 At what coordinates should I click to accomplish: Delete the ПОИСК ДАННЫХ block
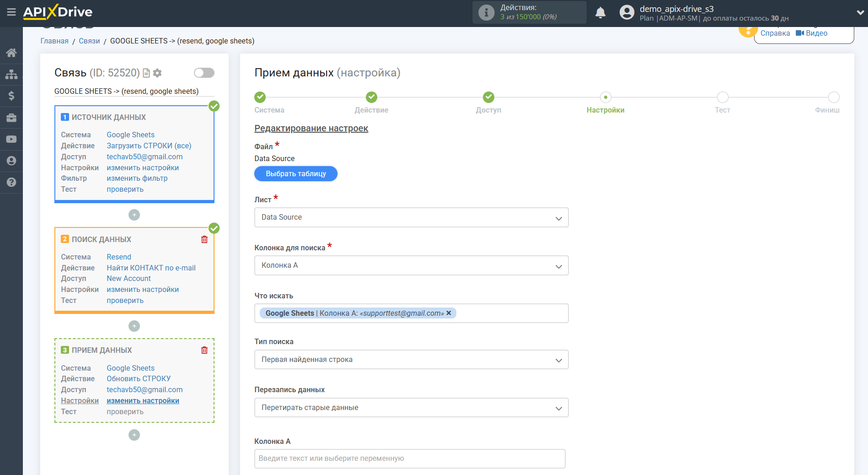204,239
